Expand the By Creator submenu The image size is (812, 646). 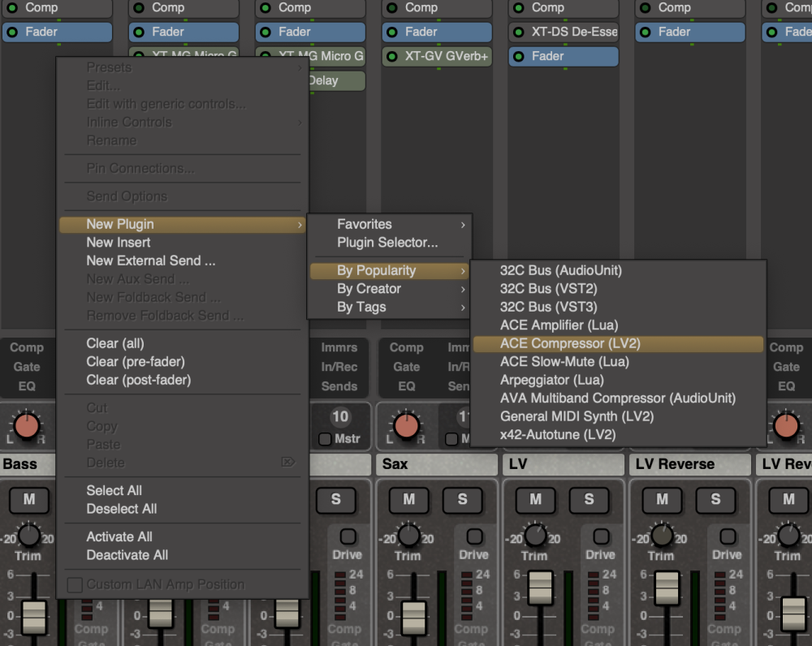[x=390, y=288]
